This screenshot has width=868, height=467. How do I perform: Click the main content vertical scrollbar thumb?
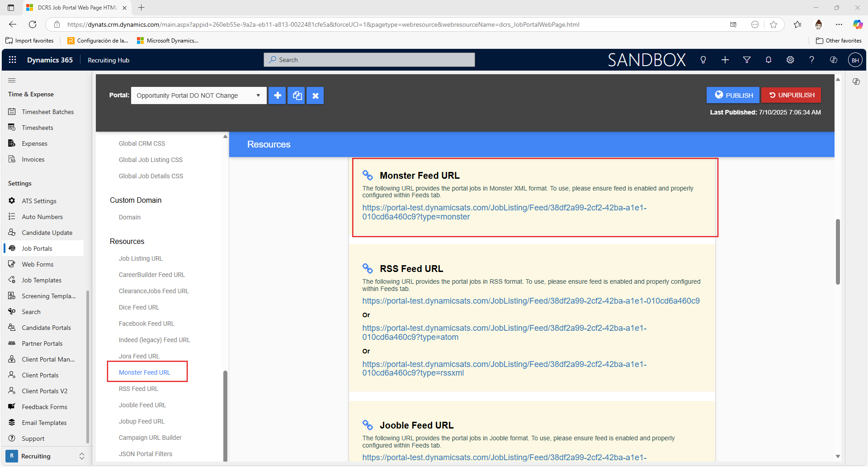[x=838, y=252]
